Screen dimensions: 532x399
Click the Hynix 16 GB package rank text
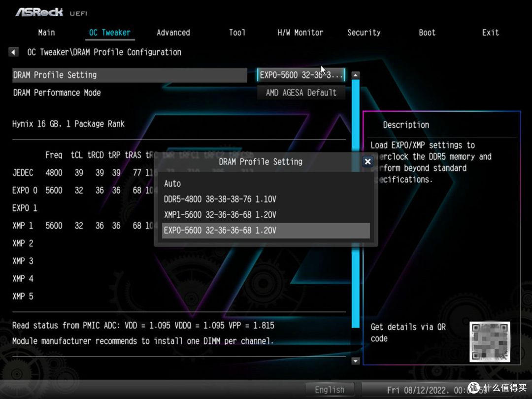point(68,124)
